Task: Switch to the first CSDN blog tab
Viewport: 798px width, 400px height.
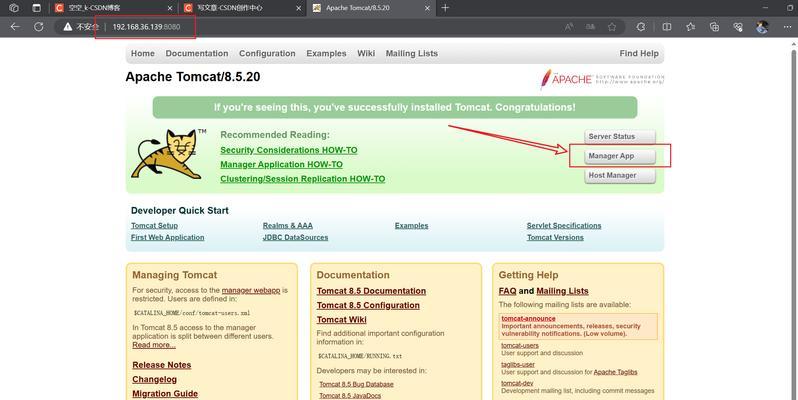Action: (x=113, y=8)
